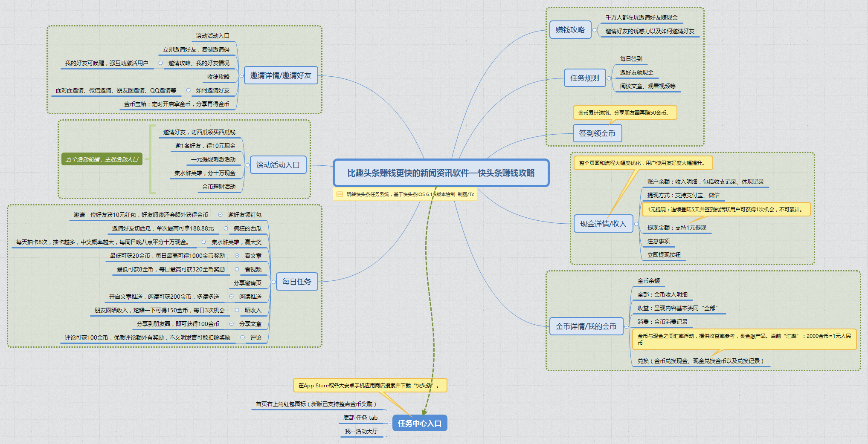Screen dimensions: 868x444
Task: Click the callout about 金币与现金之间汇率浮动
Action: click(744, 339)
